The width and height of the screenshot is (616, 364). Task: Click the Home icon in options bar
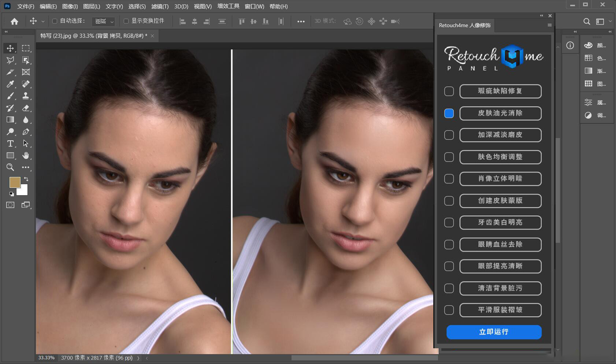pyautogui.click(x=14, y=21)
